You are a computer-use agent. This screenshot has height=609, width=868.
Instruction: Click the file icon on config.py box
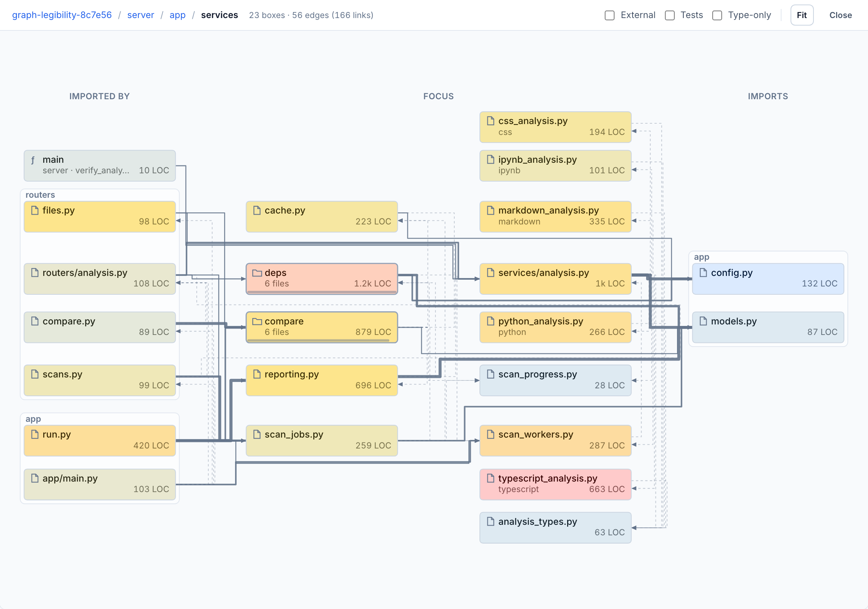pyautogui.click(x=703, y=273)
